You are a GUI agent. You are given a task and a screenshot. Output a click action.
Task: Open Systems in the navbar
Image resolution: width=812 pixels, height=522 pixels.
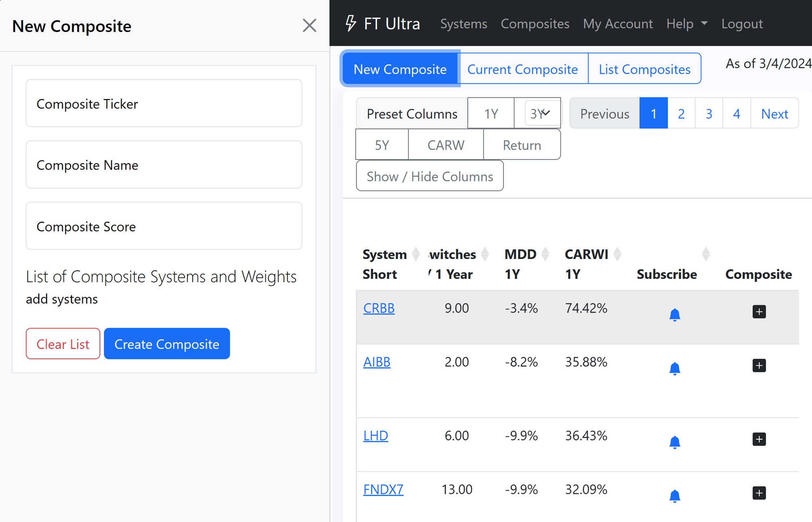[464, 24]
